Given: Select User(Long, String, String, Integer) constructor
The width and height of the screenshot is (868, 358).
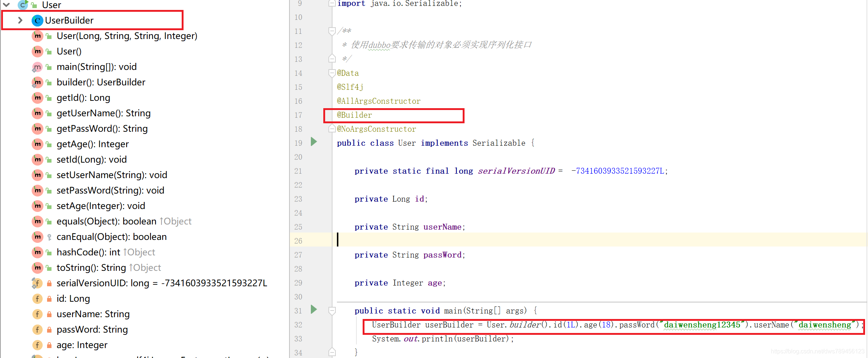Looking at the screenshot, I should click(127, 36).
